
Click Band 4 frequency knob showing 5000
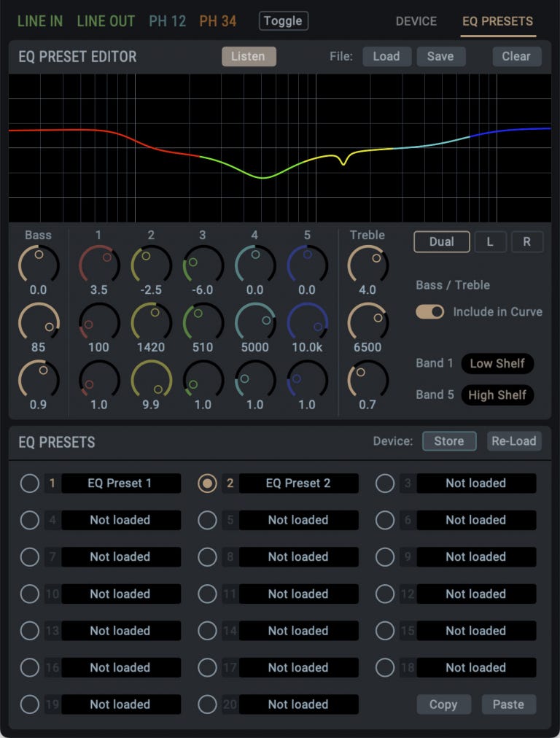254,322
